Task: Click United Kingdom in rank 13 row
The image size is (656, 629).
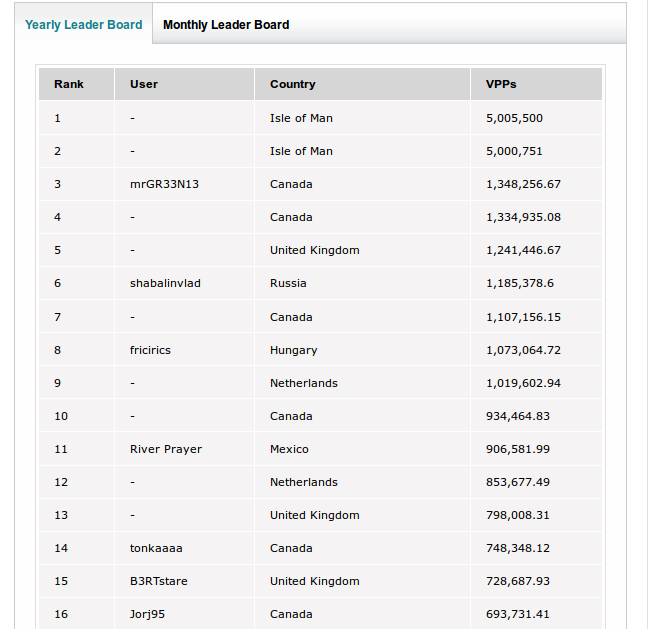Action: [315, 515]
